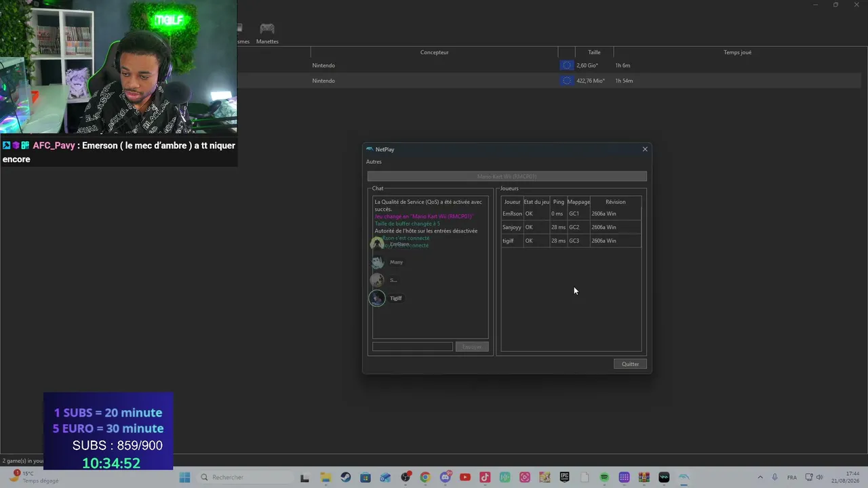Click the Joueur column header
Viewport: 868px width, 488px height.
pos(512,202)
